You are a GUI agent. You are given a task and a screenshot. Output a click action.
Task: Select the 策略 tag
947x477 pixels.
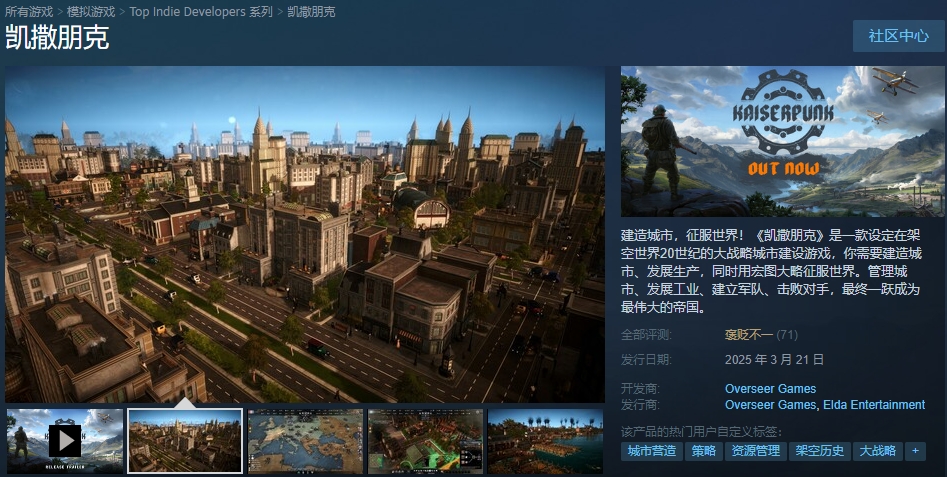(x=704, y=451)
